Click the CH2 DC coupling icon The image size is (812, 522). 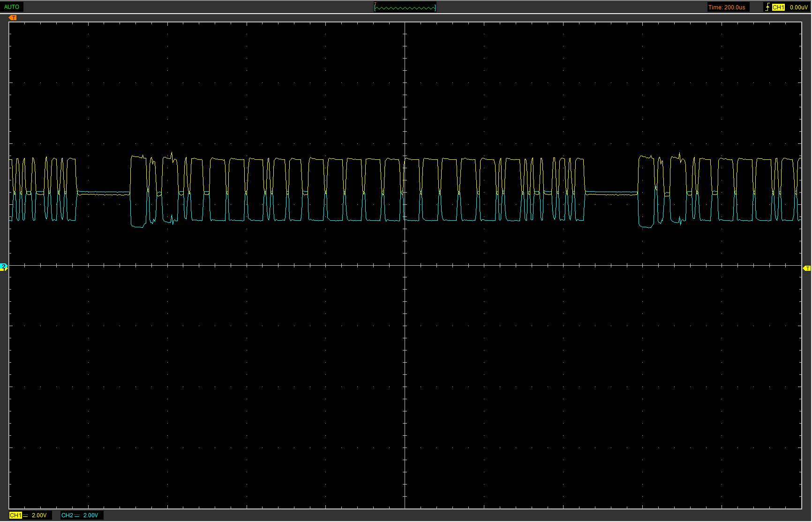[77, 515]
